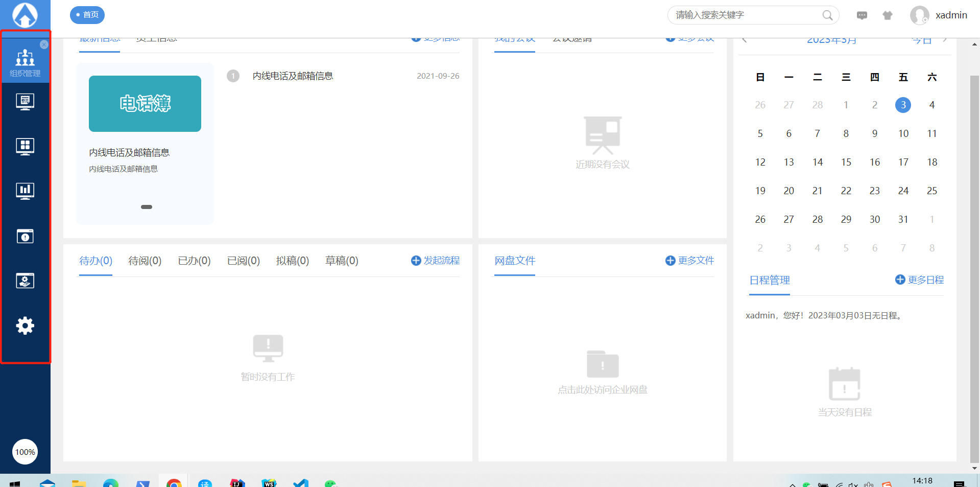
Task: Click the notification bell icon near xadmin
Action: 888,15
